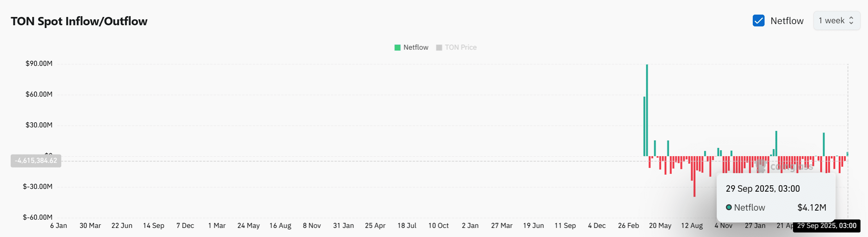Click the 12 Aug x-axis label

tap(692, 226)
